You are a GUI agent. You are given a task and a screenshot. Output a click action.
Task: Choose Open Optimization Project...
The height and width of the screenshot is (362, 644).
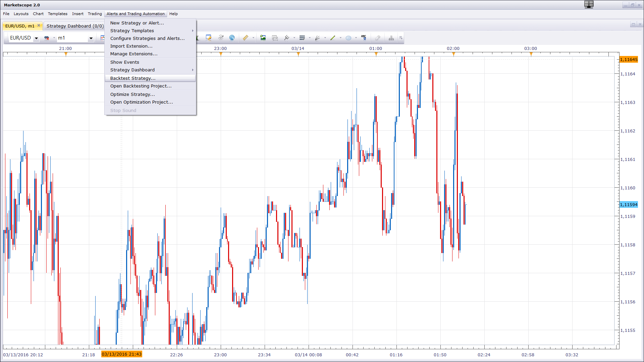click(150, 102)
